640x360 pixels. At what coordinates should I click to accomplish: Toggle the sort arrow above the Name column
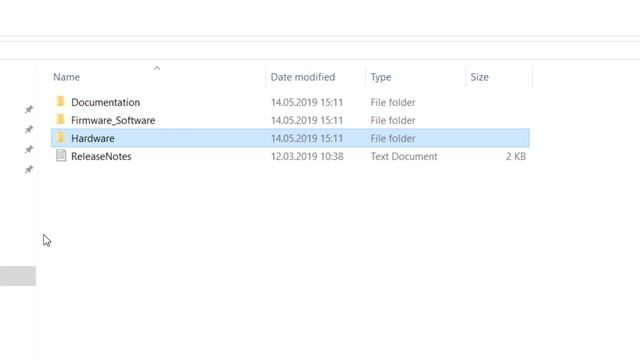pyautogui.click(x=157, y=68)
